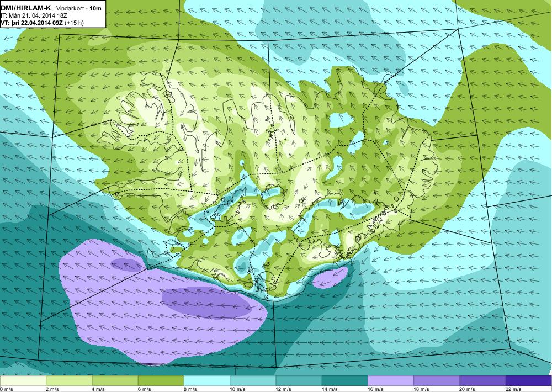Pick the 20–22 m/s violet legend swatch
The height and width of the screenshot is (392, 552).
click(482, 381)
